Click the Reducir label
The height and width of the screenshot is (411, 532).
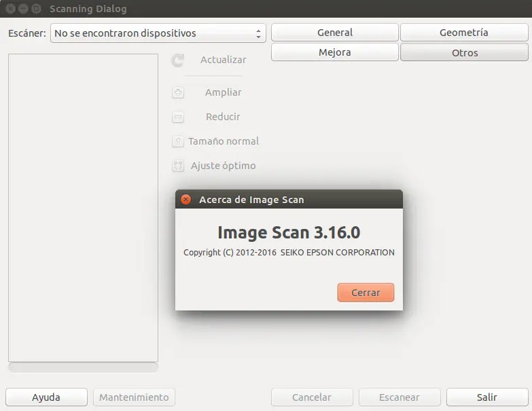click(223, 117)
